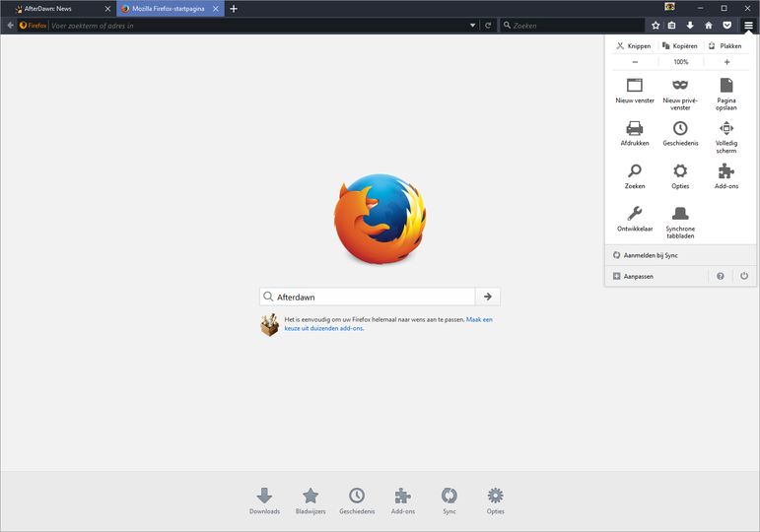The image size is (760, 532).
Task: Choose Pagina opslaan in menu panel
Action: tap(726, 94)
